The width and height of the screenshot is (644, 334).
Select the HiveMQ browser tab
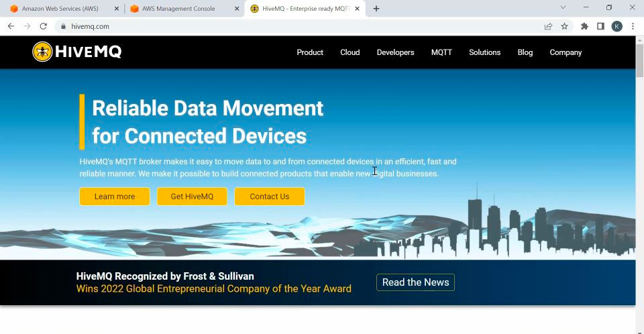tap(305, 9)
